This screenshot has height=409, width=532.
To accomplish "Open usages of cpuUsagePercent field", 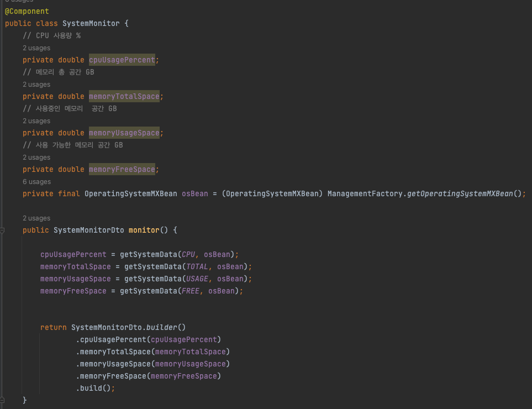I will pyautogui.click(x=36, y=48).
